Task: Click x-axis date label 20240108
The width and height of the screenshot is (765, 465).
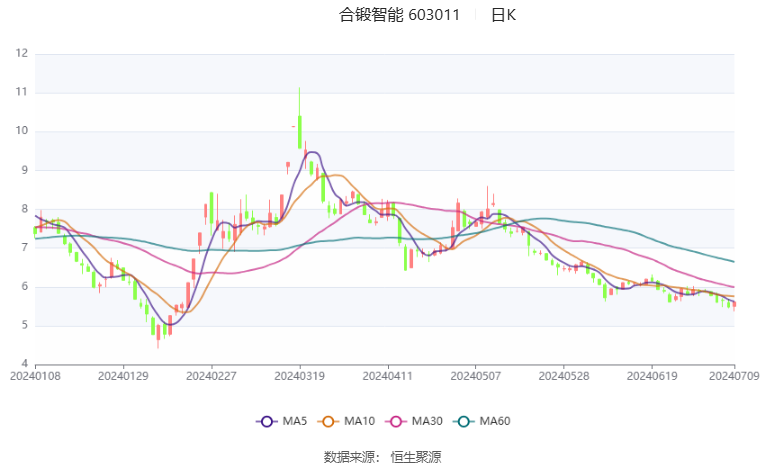Action: click(x=35, y=376)
